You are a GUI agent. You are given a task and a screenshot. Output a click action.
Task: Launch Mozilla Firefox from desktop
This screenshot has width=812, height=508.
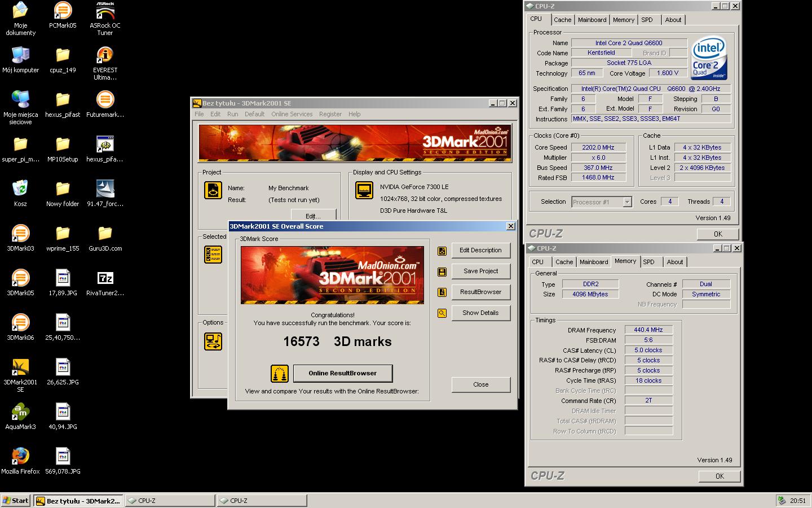tap(20, 461)
